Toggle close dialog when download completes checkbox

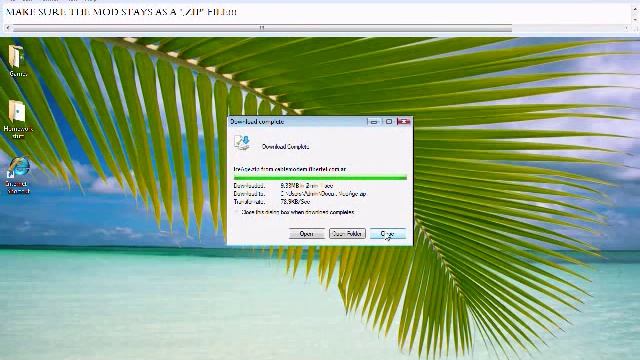pos(236,212)
